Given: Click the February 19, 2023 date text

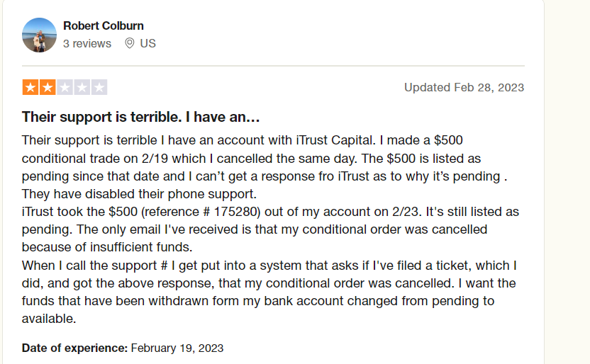Looking at the screenshot, I should coord(177,348).
